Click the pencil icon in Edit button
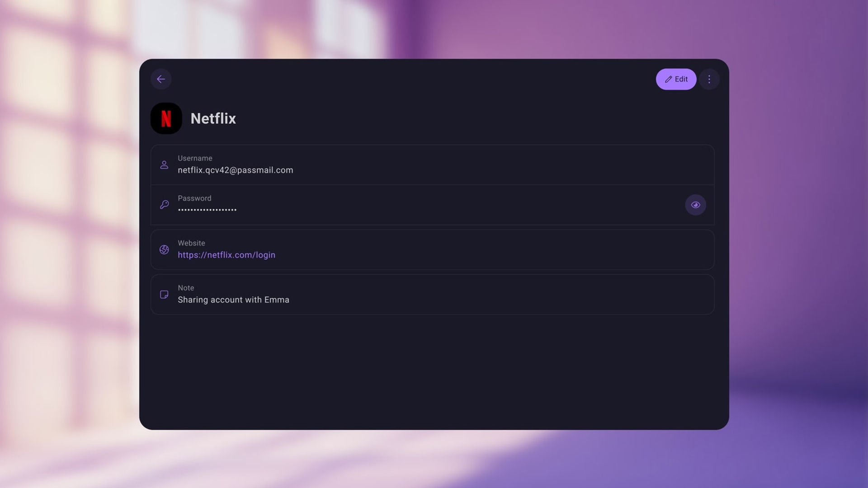 668,79
